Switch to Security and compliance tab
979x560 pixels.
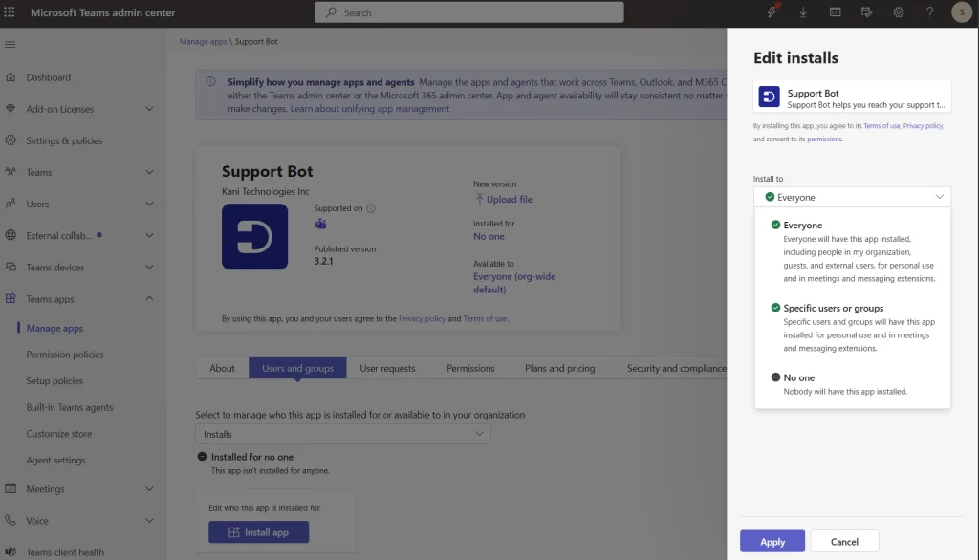tap(676, 368)
